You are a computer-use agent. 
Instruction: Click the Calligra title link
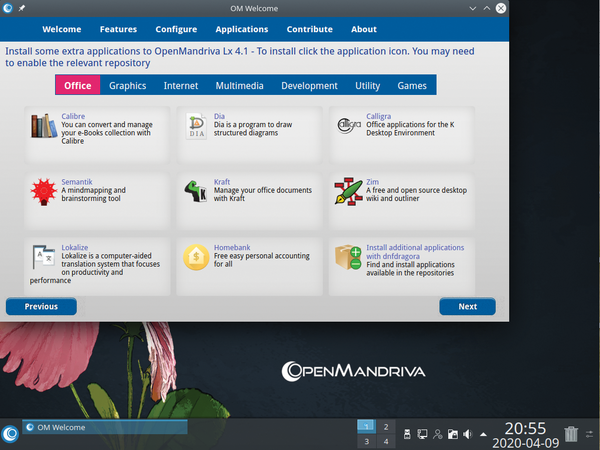pyautogui.click(x=378, y=116)
